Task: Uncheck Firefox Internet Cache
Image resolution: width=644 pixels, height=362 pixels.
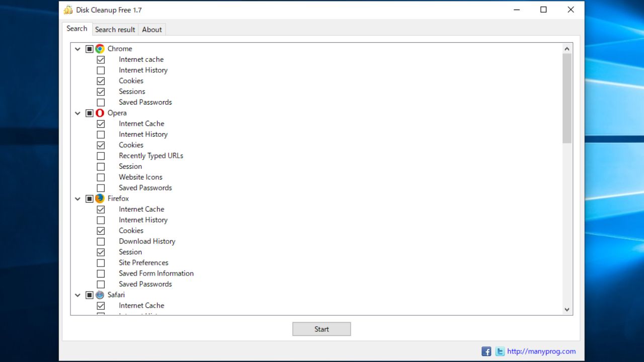Action: pyautogui.click(x=101, y=209)
